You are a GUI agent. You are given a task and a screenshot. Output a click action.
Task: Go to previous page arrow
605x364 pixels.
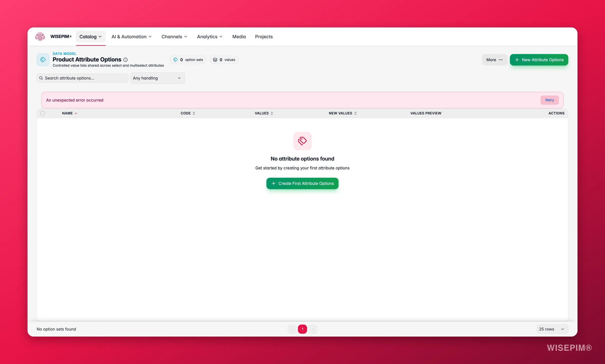coord(292,329)
